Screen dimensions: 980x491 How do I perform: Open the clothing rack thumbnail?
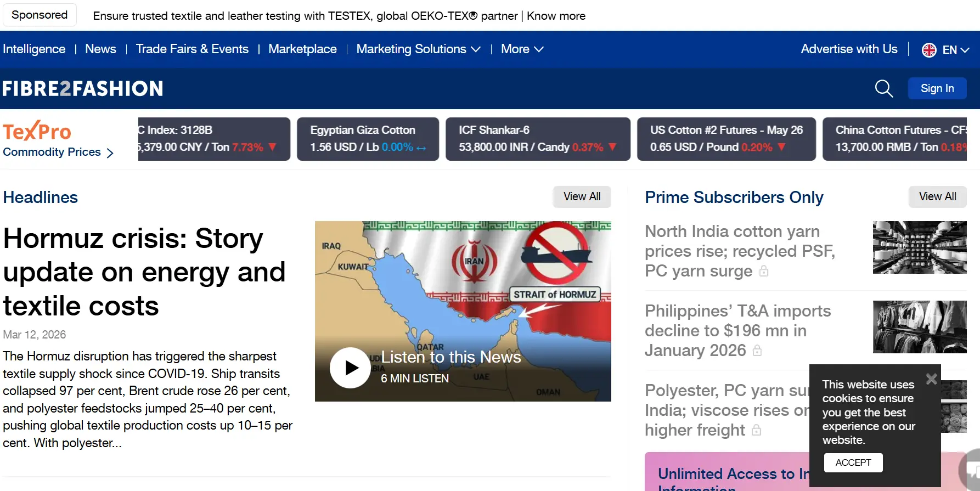[x=920, y=327]
